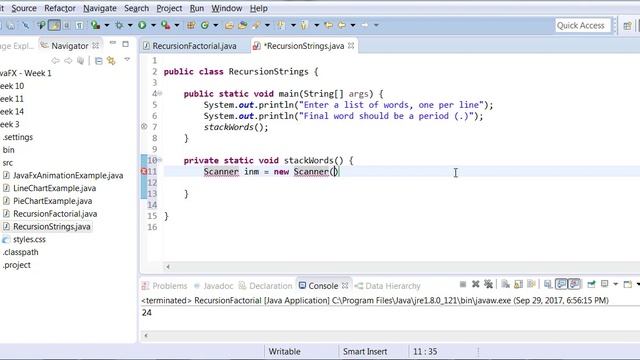Open Debug configurations dropdown arrow
Screen dimensions: 640x360
130,26
